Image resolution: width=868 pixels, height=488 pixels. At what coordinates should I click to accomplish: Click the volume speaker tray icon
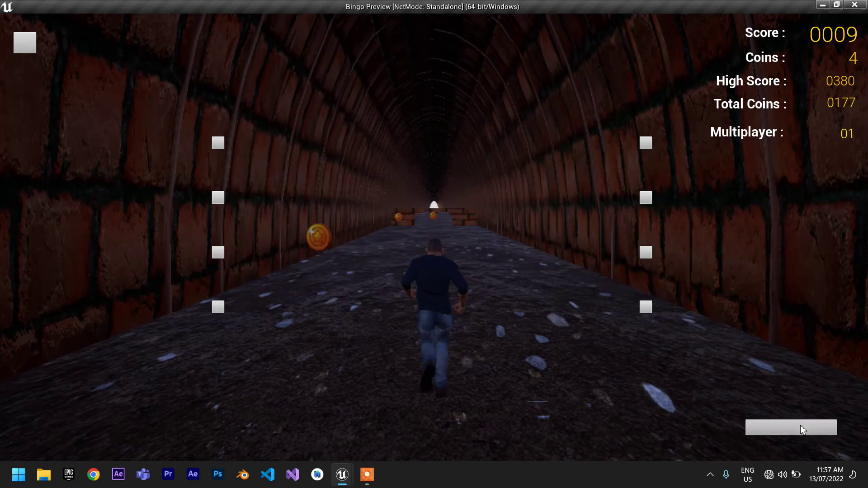[782, 474]
